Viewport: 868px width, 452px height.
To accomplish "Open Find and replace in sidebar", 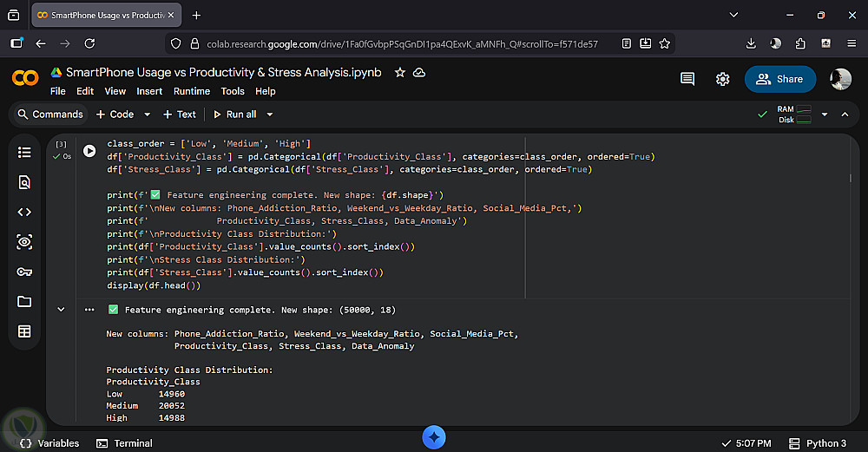I will pos(24,182).
